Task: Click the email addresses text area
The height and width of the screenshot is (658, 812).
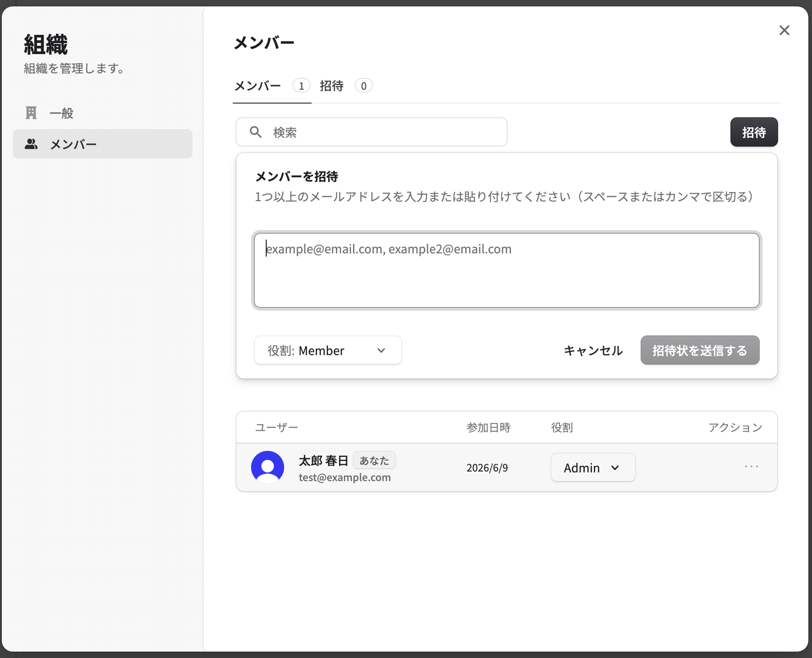Action: pyautogui.click(x=507, y=270)
